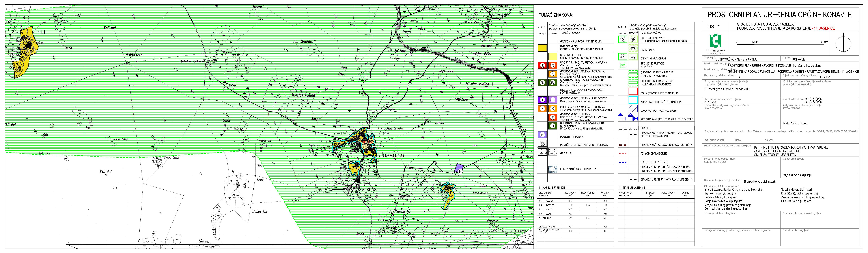Viewport: 868px width, 253px height.
Task: Click the cyan outlined 'Zona umjerene zaštite' box
Action: pyautogui.click(x=633, y=100)
